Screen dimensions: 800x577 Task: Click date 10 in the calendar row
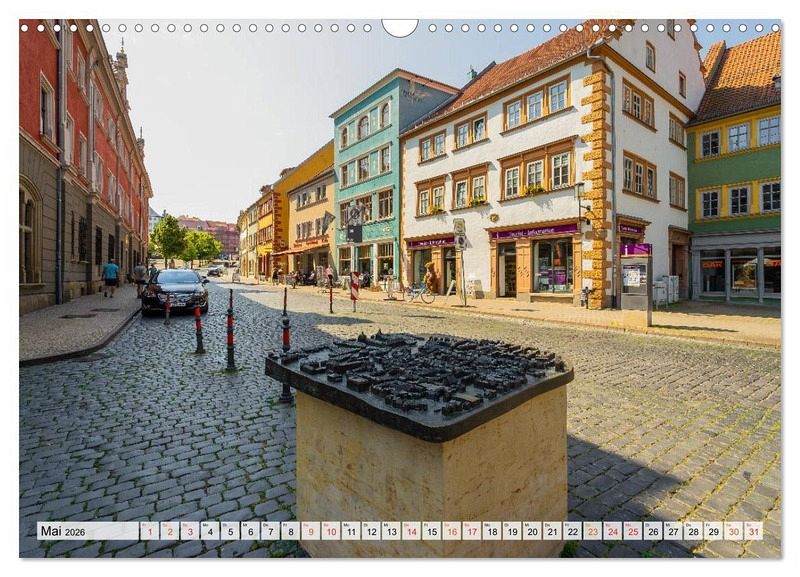click(x=330, y=532)
